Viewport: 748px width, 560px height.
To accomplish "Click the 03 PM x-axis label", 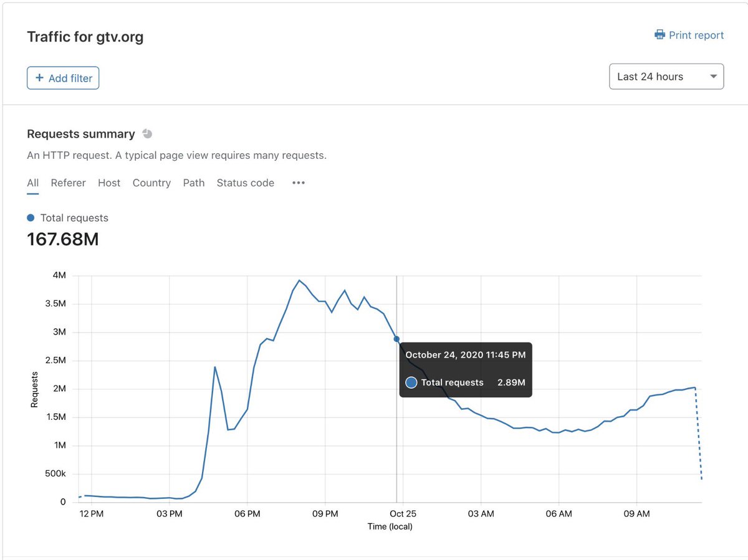I will [170, 514].
